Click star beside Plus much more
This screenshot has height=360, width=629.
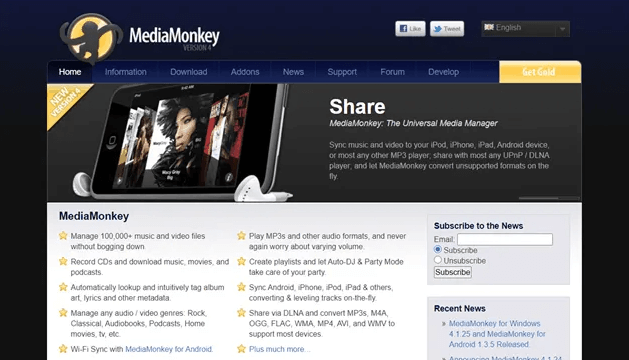[241, 349]
